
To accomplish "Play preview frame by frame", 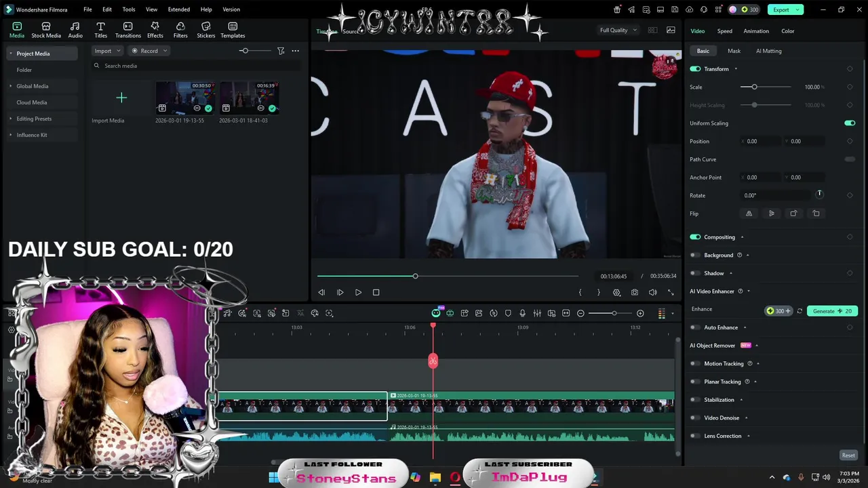I will pyautogui.click(x=340, y=292).
